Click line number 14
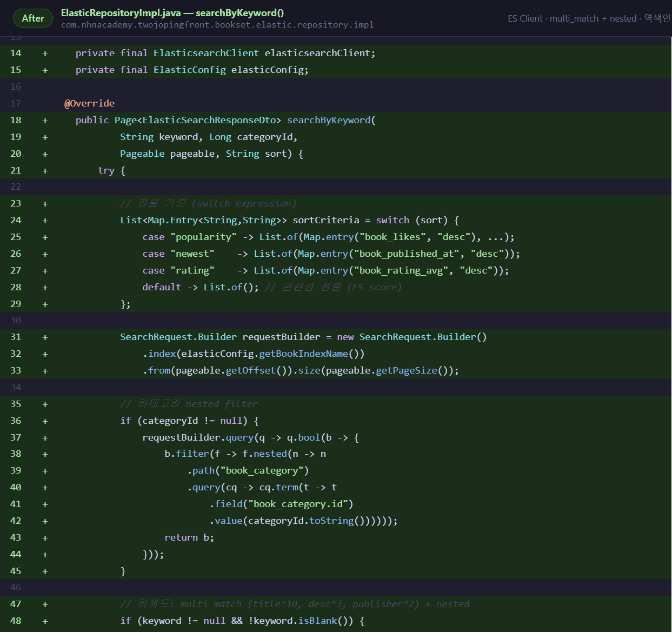The image size is (672, 632). click(16, 53)
